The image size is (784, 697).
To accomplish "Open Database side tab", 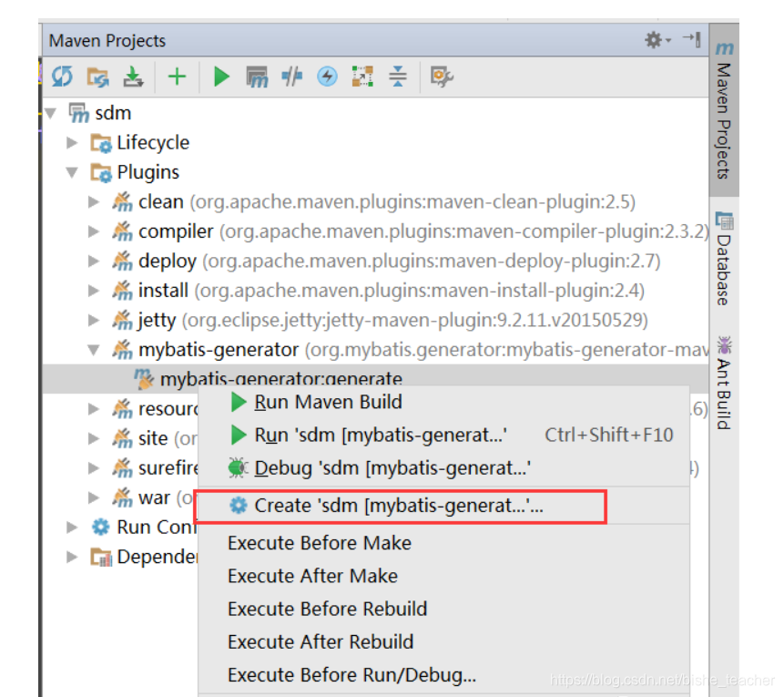I will click(x=724, y=259).
